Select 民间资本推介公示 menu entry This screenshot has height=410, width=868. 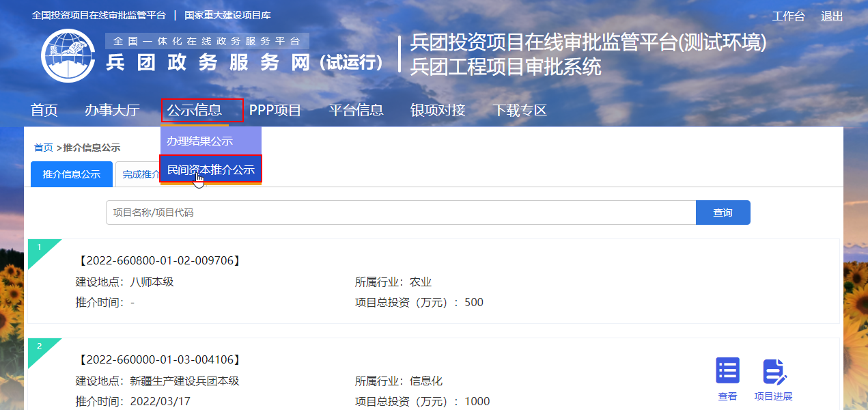coord(210,169)
